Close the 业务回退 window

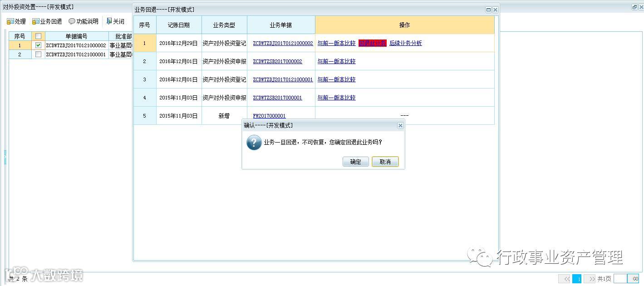(495, 10)
